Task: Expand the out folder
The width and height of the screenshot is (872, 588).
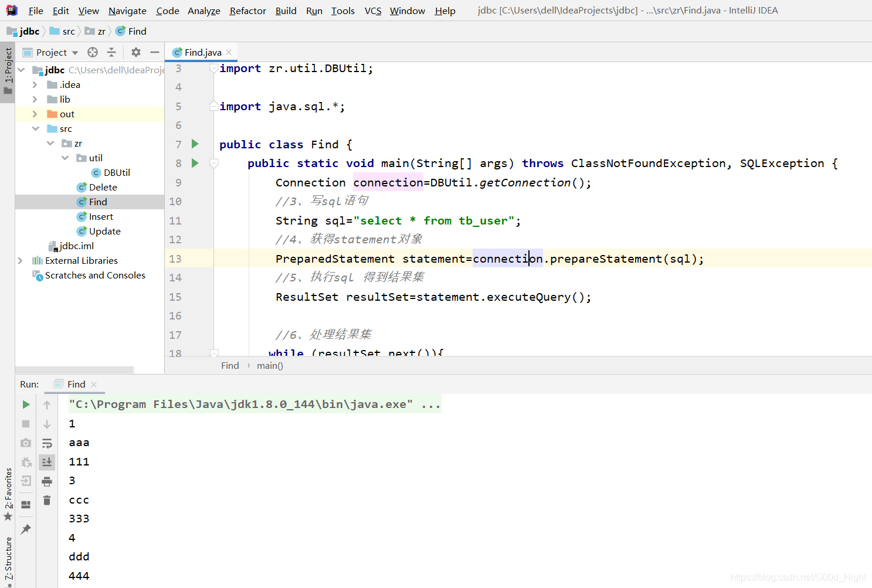Action: click(x=35, y=114)
